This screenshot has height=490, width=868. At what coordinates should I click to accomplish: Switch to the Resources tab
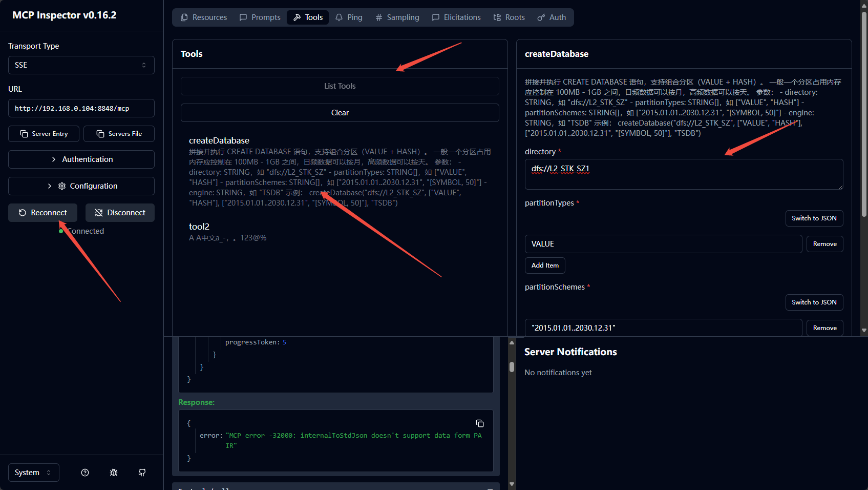[204, 17]
